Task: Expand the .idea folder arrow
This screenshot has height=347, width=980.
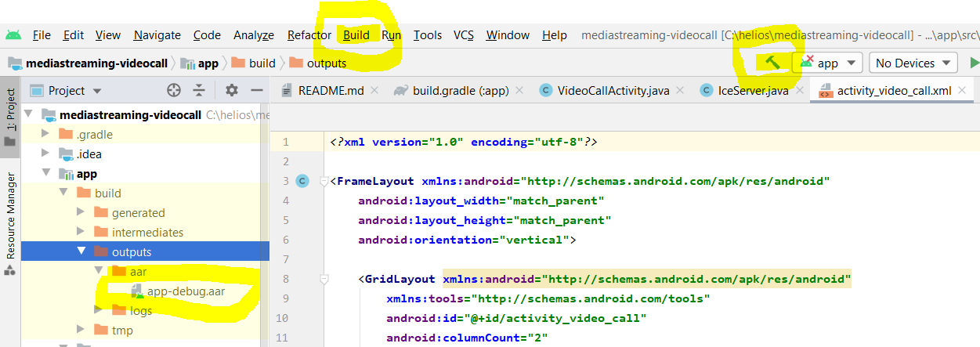Action: click(45, 154)
